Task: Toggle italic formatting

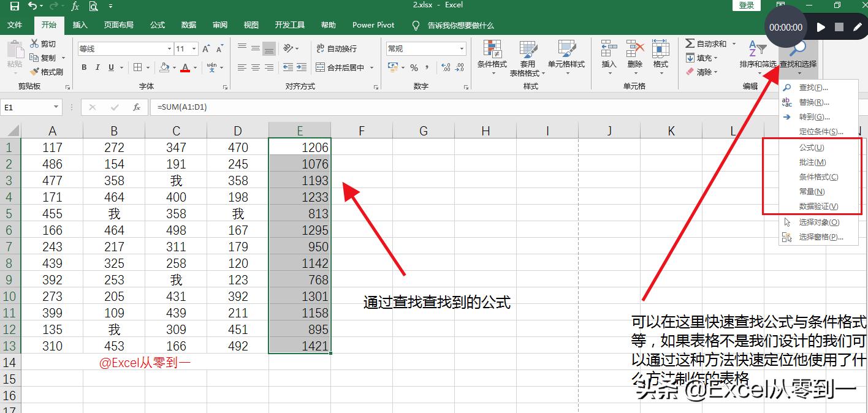Action: pyautogui.click(x=97, y=67)
